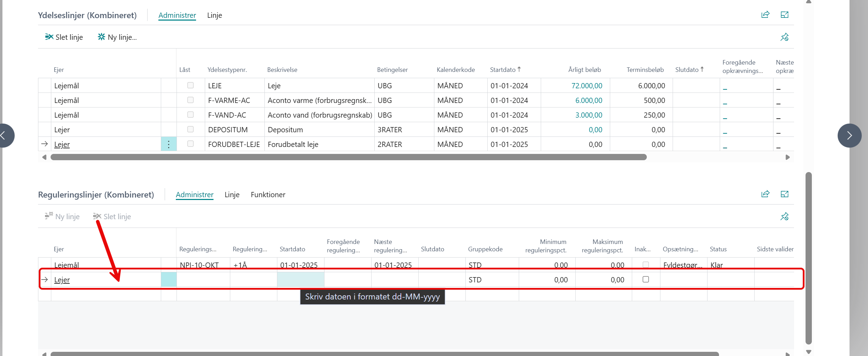Expand Ydelseslinjer part to full page
Viewport: 868px width, 356px height.
point(784,15)
